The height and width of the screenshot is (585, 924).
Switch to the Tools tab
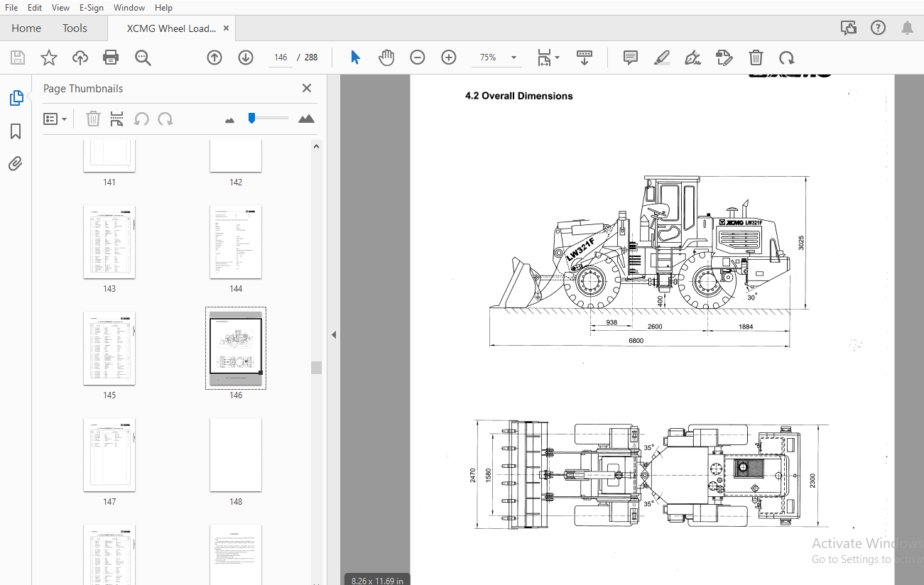coord(75,28)
